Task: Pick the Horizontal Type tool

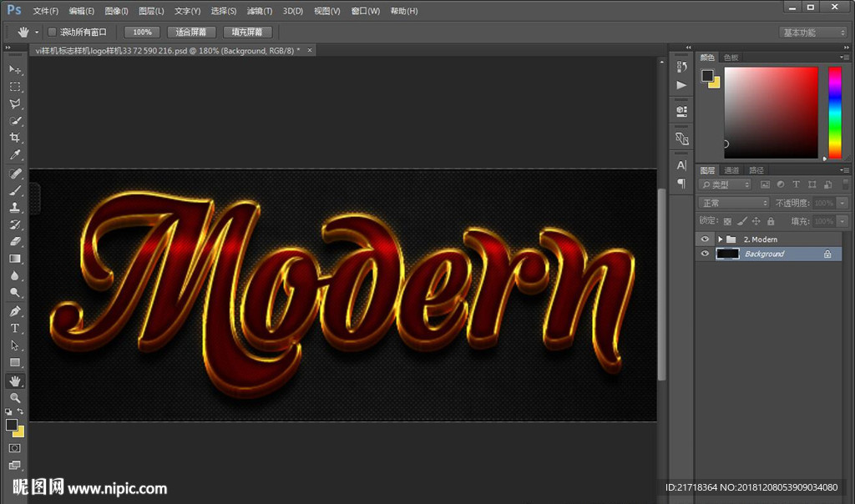Action: point(15,328)
